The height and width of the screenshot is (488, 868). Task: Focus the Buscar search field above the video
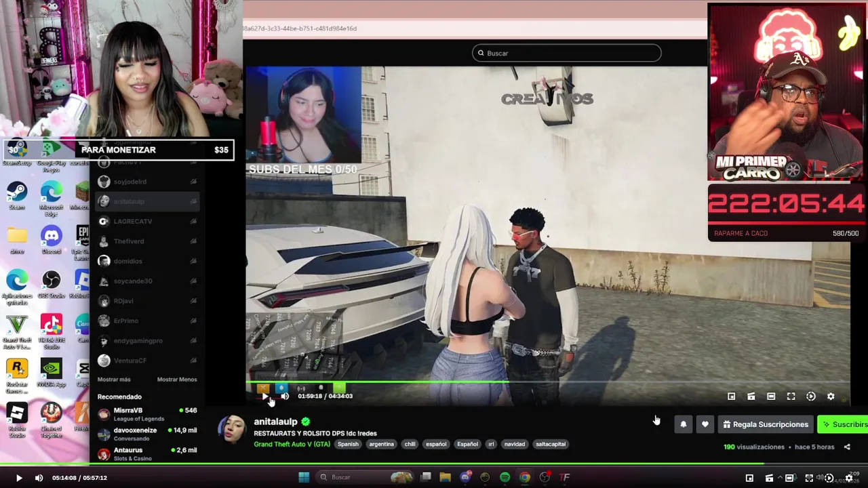pyautogui.click(x=567, y=53)
